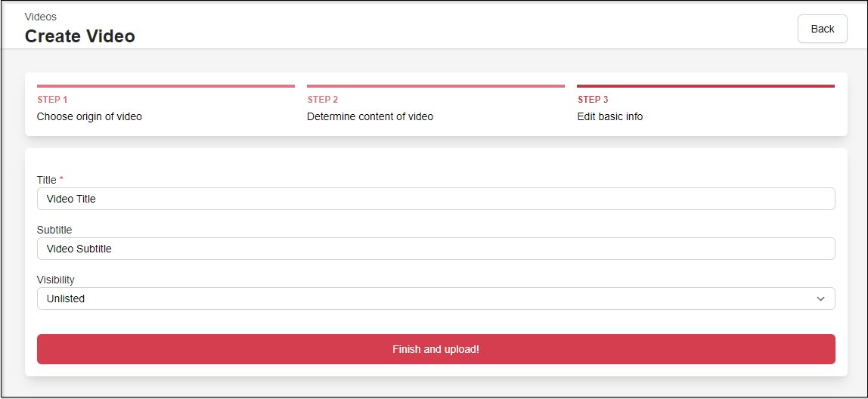Go to the STEP 1 label

click(x=52, y=100)
